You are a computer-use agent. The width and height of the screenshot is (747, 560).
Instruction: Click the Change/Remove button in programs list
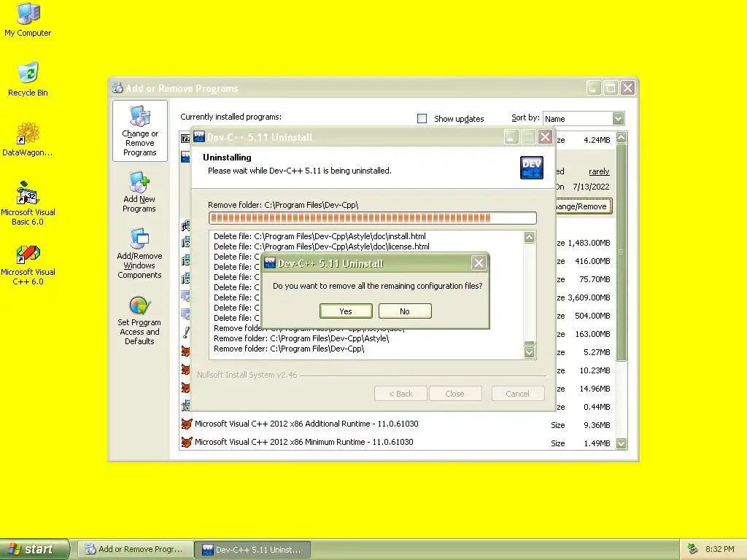(x=584, y=206)
